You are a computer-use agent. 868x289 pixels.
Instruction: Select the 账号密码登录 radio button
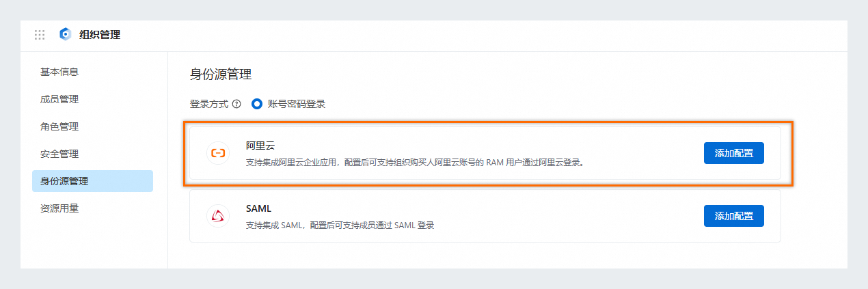[257, 105]
